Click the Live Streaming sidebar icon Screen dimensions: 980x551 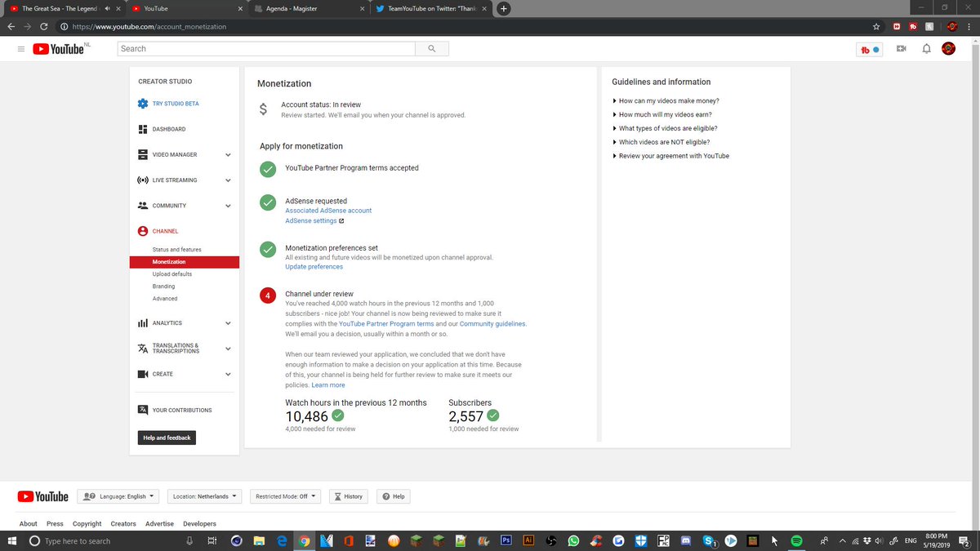click(143, 180)
